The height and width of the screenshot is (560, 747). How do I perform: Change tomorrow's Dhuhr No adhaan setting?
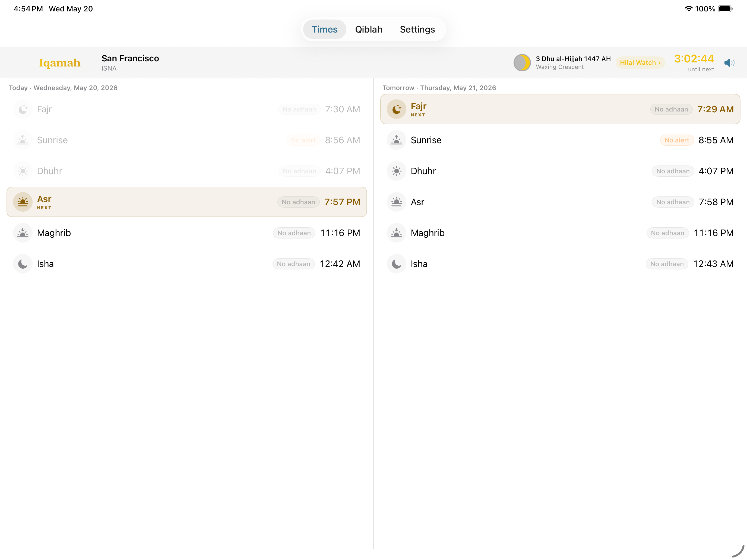pyautogui.click(x=673, y=171)
